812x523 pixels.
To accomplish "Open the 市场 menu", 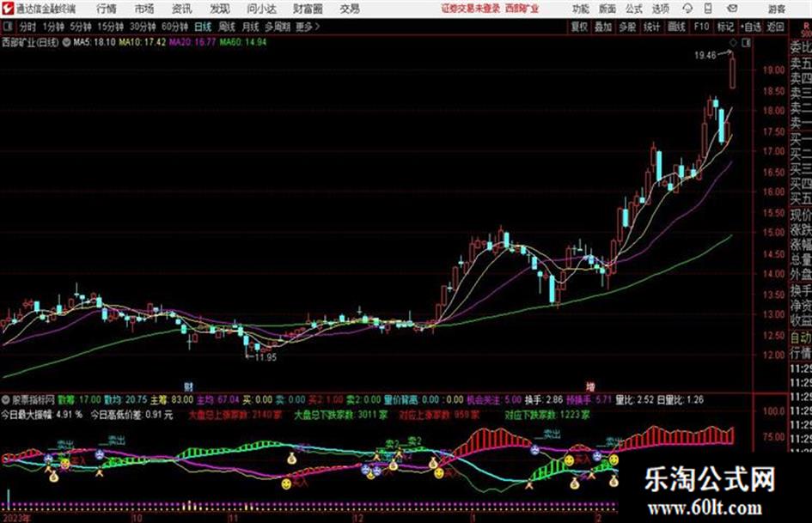I will (144, 9).
